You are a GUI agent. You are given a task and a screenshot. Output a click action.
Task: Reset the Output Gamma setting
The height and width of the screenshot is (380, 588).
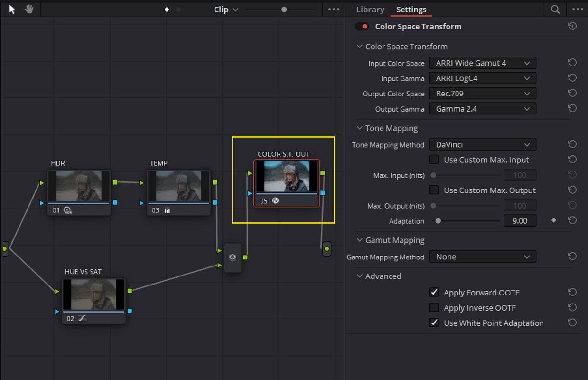[x=572, y=108]
